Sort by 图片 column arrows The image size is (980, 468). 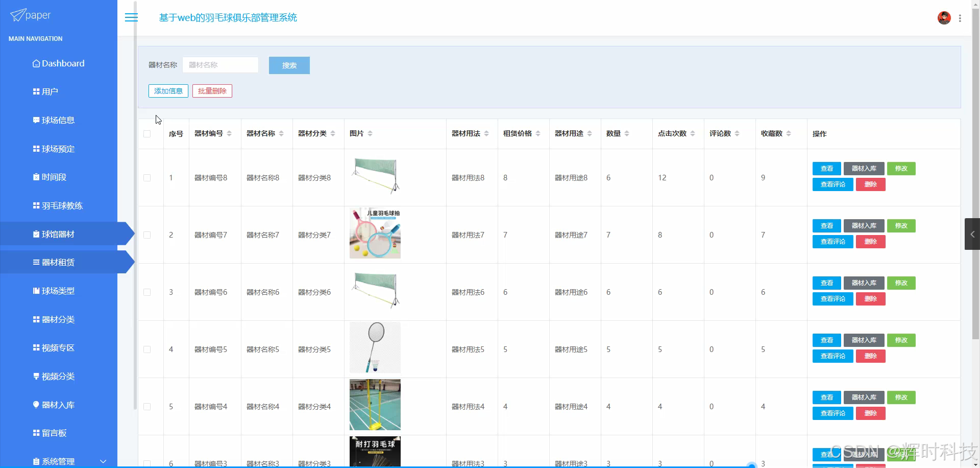point(370,133)
